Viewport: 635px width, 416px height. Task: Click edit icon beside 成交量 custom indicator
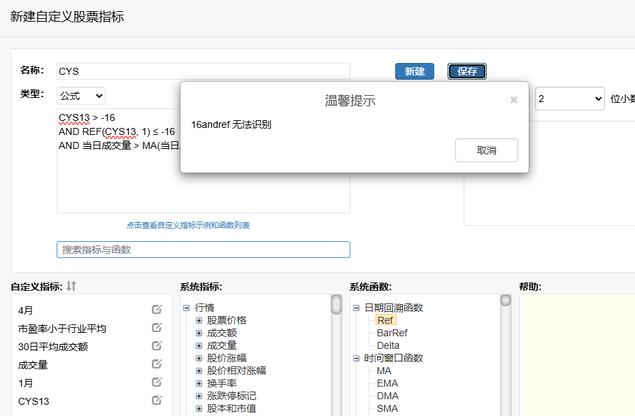tap(156, 364)
